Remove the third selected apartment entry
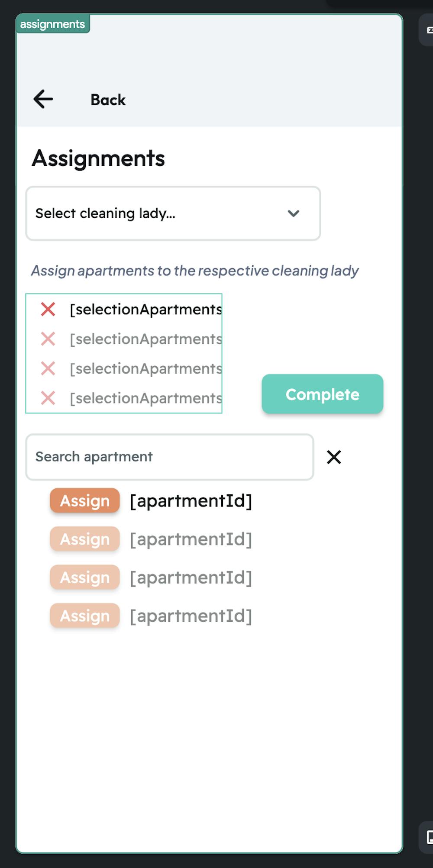Viewport: 433px width, 868px height. [48, 368]
